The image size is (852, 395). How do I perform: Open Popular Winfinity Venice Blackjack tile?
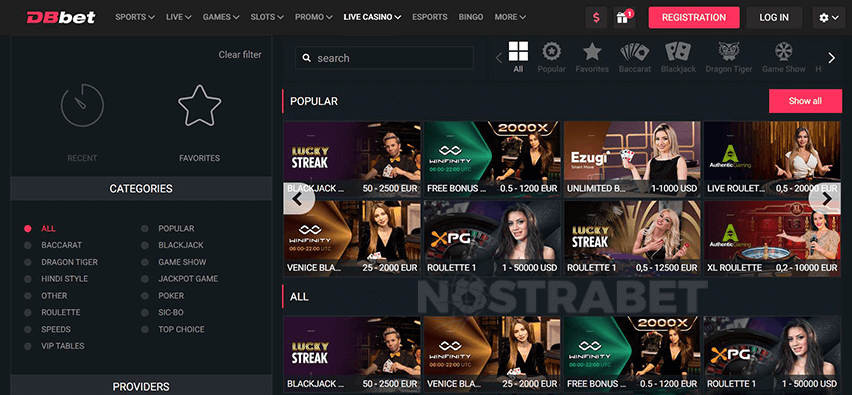352,239
